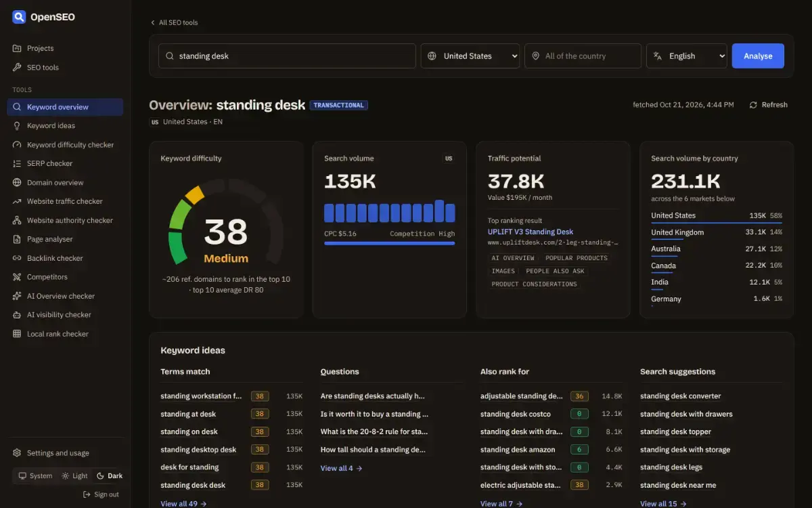The image size is (812, 508).
Task: Click the Sign out arrow icon
Action: coord(87,494)
